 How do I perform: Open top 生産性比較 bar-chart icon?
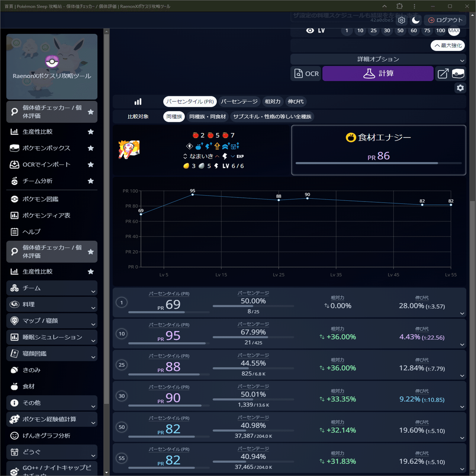(15, 132)
